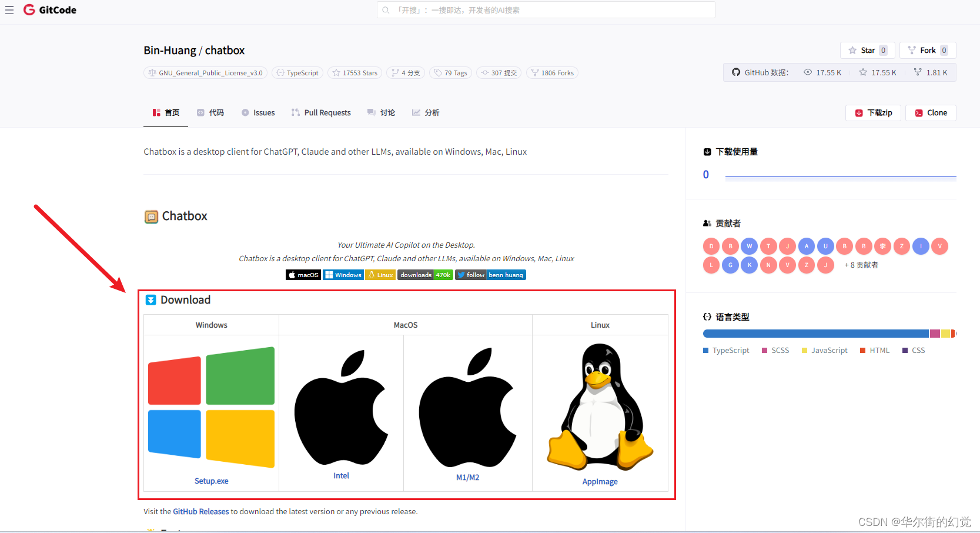Screen dimensions: 980x533
Task: Open contributor avatar N
Action: 768,265
